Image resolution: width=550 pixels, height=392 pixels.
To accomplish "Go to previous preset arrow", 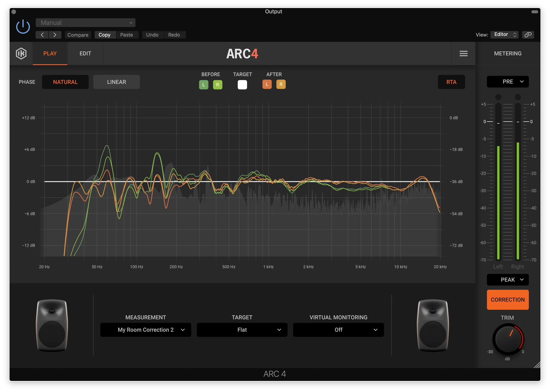I will (42, 35).
